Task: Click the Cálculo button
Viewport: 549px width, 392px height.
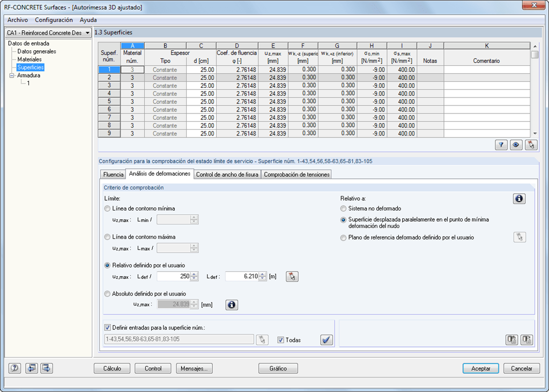Action: coord(112,368)
